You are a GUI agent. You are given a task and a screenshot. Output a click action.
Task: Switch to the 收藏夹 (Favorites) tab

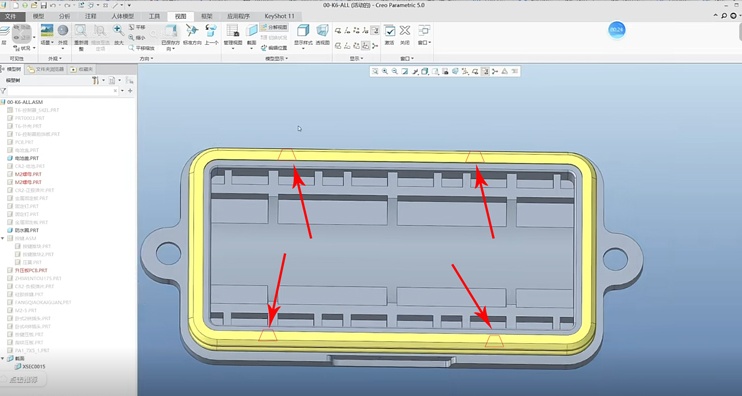[x=81, y=70]
